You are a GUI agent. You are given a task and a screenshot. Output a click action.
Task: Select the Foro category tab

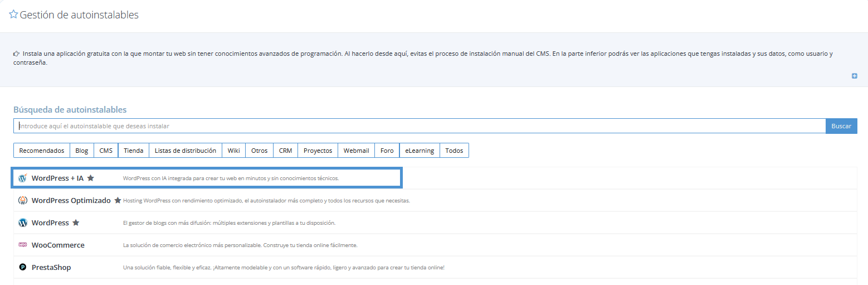pyautogui.click(x=387, y=151)
